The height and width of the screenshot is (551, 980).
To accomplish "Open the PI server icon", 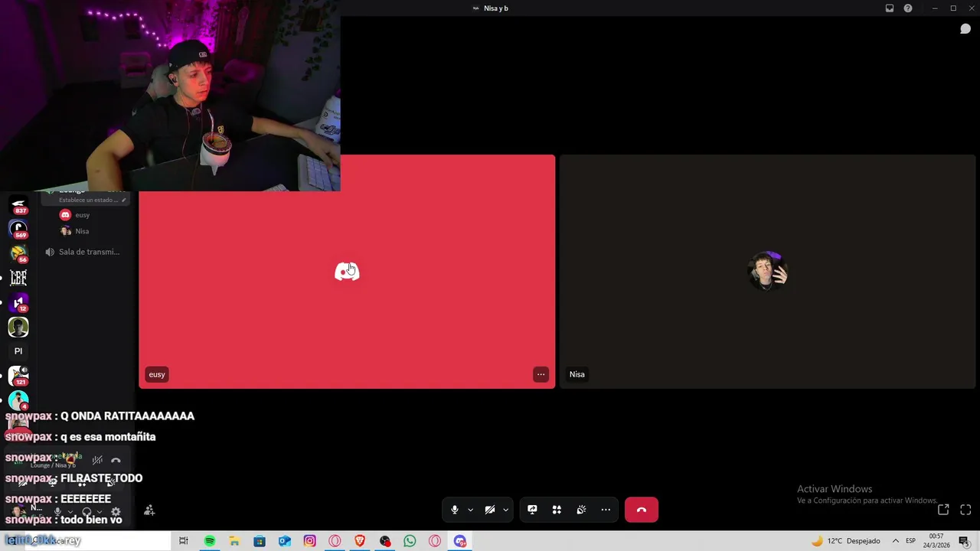I will point(18,351).
